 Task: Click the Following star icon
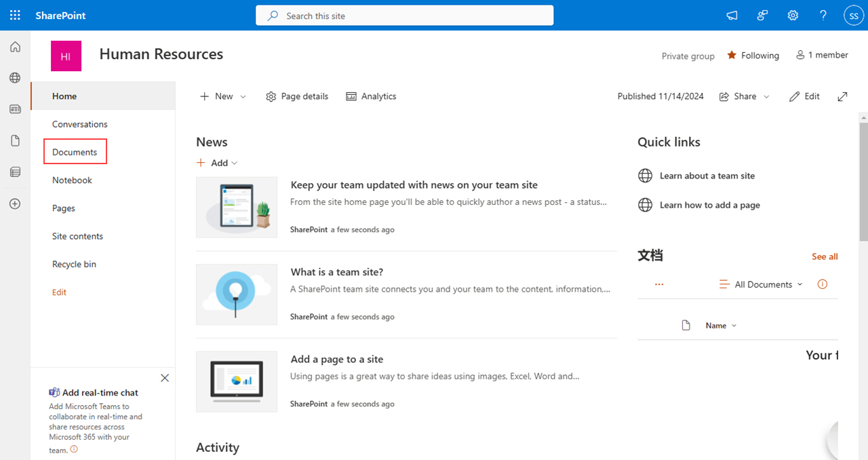point(732,55)
